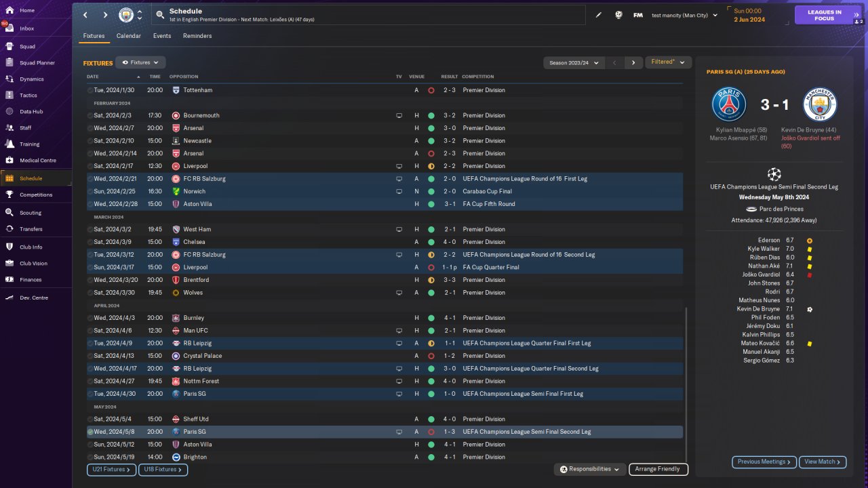Image resolution: width=868 pixels, height=488 pixels.
Task: Toggle the checked circle beside Wed, 2024/5/8
Action: pyautogui.click(x=90, y=432)
